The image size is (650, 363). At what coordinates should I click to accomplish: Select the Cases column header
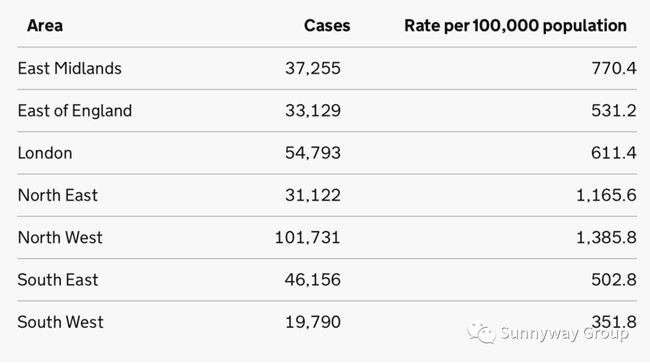click(327, 26)
